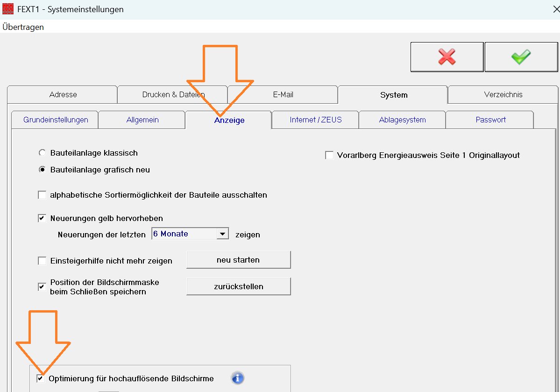Switch to the Grundeinstellungen tab
Screen dimensions: 560x392
(x=54, y=120)
